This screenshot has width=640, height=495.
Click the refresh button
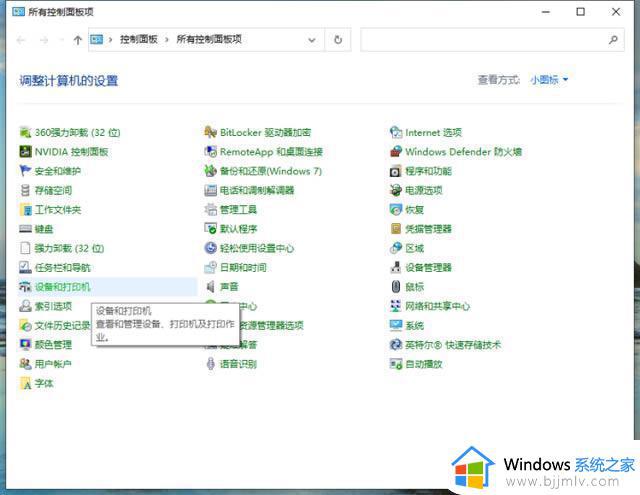[x=338, y=40]
